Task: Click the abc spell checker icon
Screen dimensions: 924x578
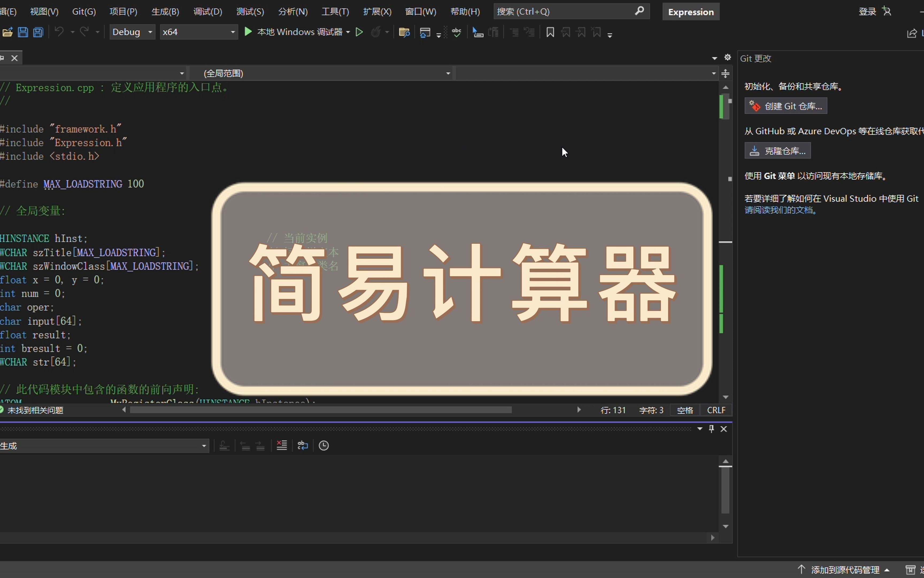Action: [457, 32]
